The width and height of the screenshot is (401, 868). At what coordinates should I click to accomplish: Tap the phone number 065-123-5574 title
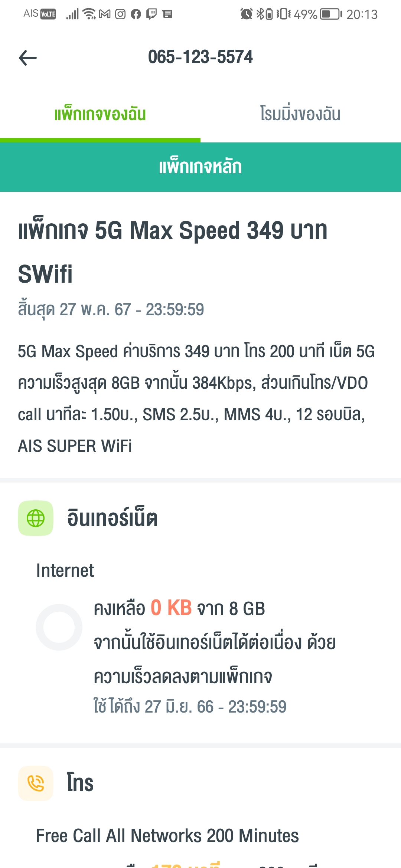click(x=200, y=57)
